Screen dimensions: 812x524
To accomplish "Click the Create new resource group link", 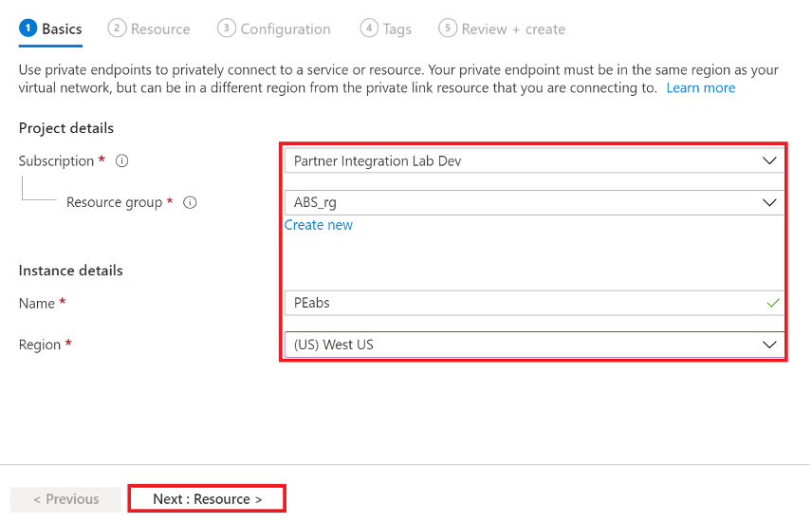I will coord(319,225).
